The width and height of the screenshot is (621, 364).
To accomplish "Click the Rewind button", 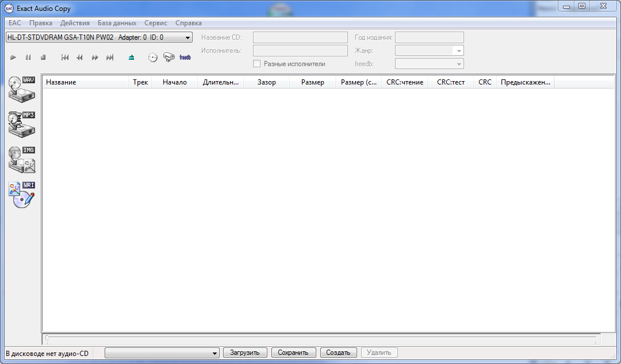I will tap(79, 58).
